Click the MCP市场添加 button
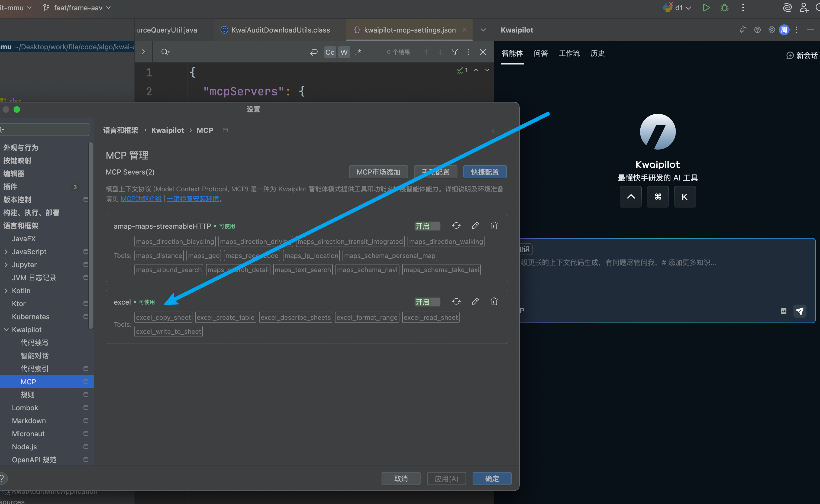The width and height of the screenshot is (820, 504). click(378, 172)
